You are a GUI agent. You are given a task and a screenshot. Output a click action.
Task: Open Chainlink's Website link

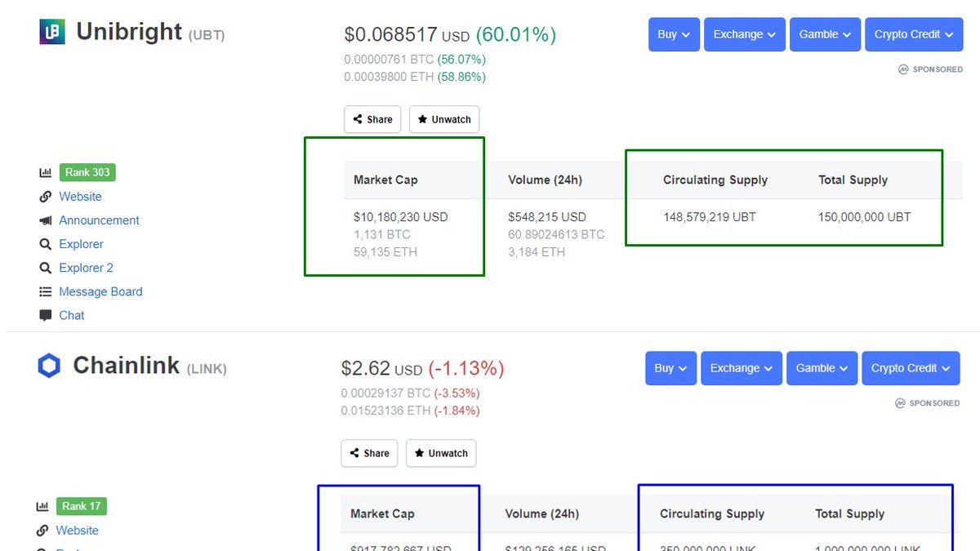[77, 531]
